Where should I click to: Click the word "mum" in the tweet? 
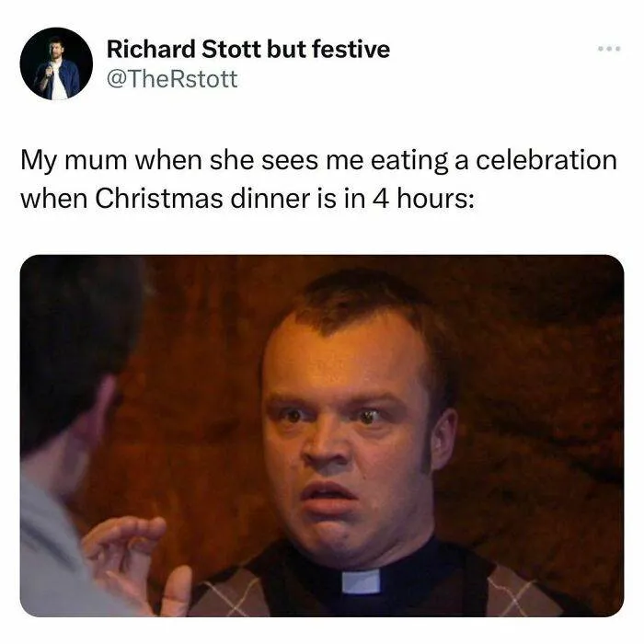95,160
